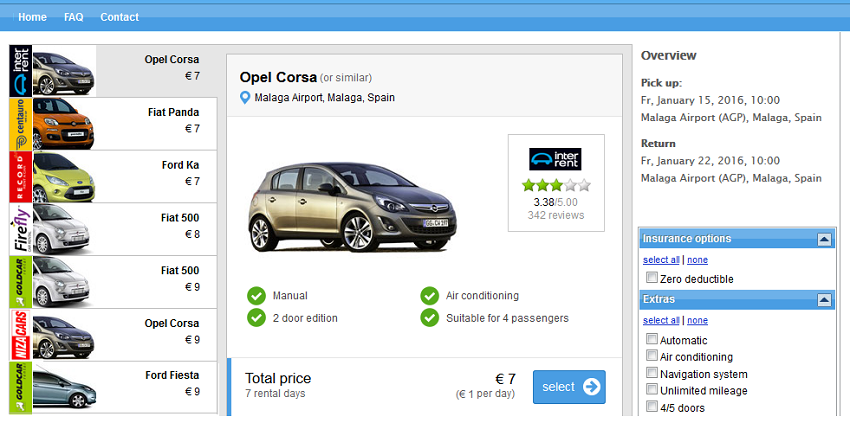Image resolution: width=850 pixels, height=425 pixels.
Task: Open the Home menu item
Action: [33, 17]
